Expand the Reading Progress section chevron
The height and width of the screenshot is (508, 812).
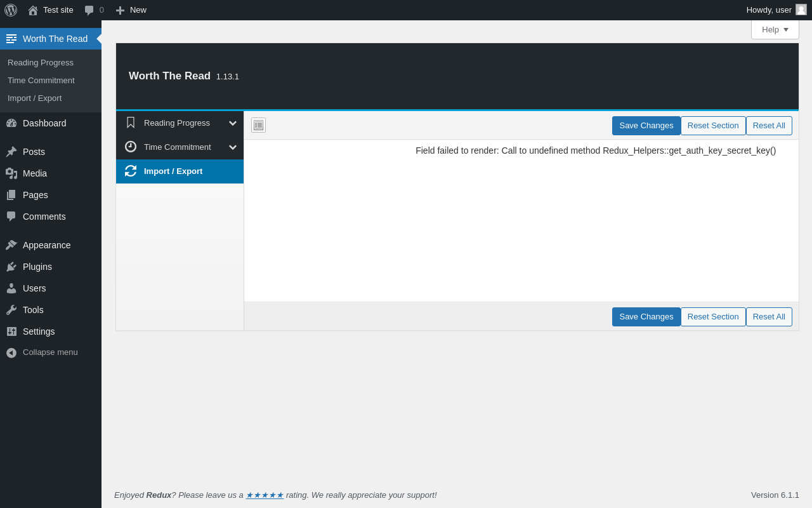[233, 123]
